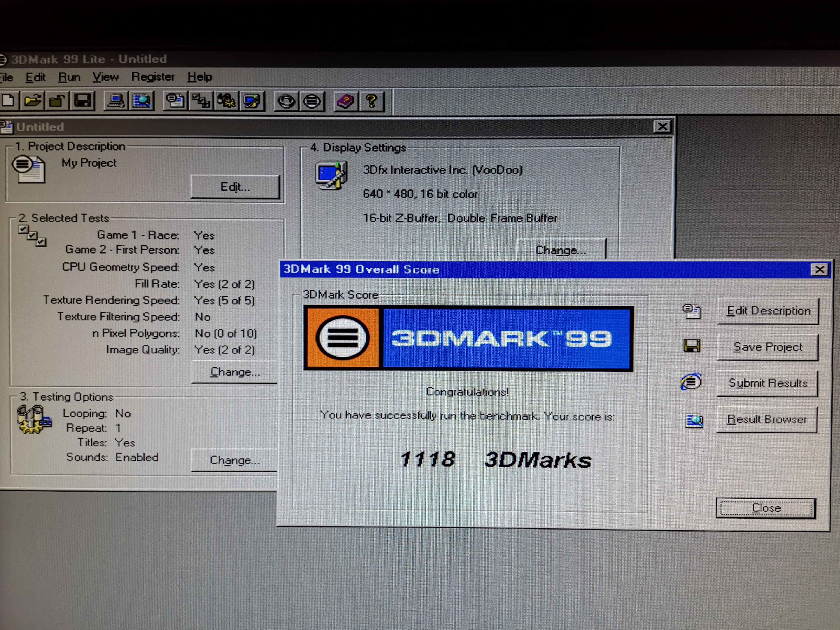Viewport: 840px width, 630px height.
Task: Click Change button under Display Settings
Action: tap(561, 250)
